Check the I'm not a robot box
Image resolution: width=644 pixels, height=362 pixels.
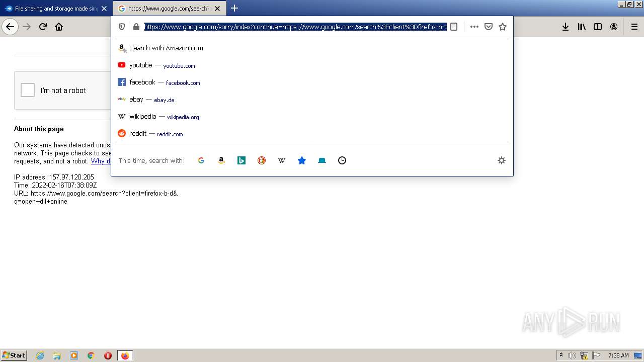coord(28,90)
